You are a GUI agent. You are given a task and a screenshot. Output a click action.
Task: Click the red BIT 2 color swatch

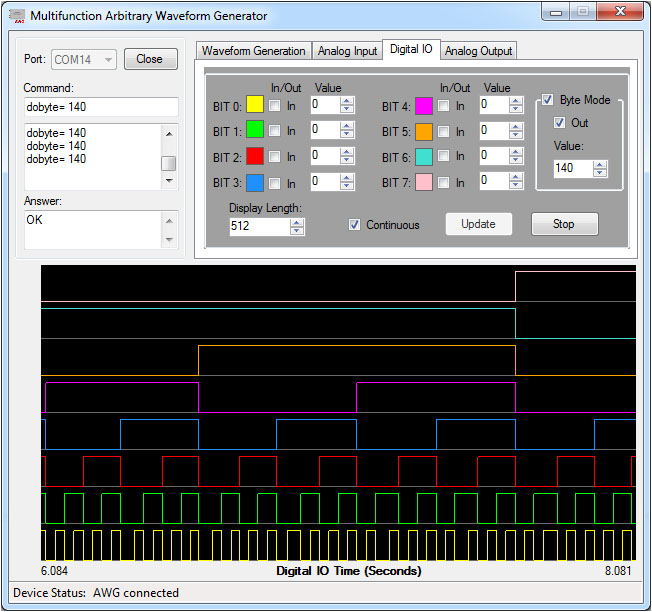coord(255,156)
